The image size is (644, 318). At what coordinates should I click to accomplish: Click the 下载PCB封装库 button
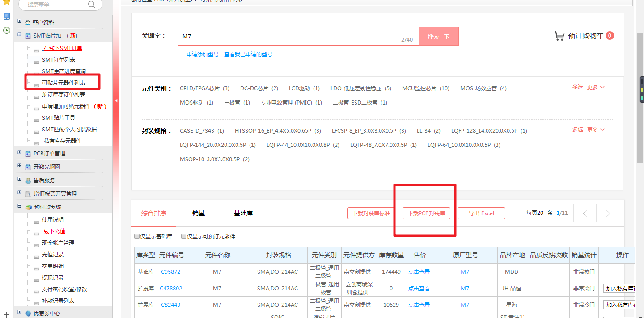click(x=426, y=213)
